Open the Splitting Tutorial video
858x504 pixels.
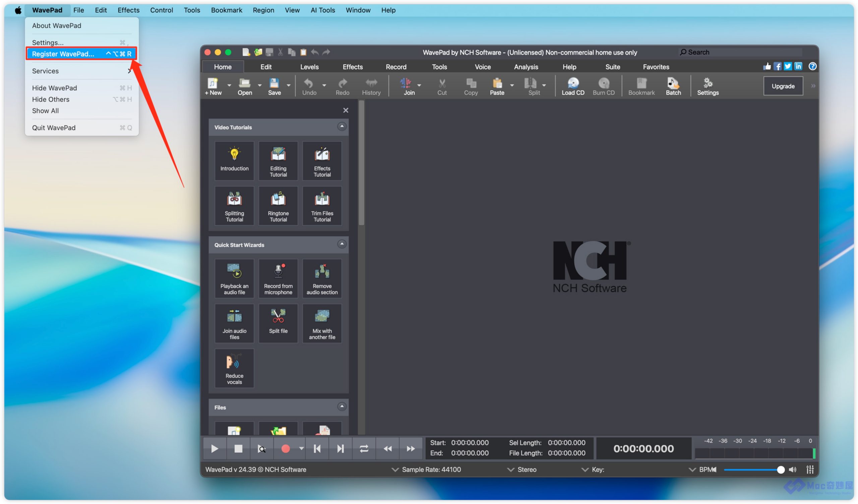(x=234, y=206)
